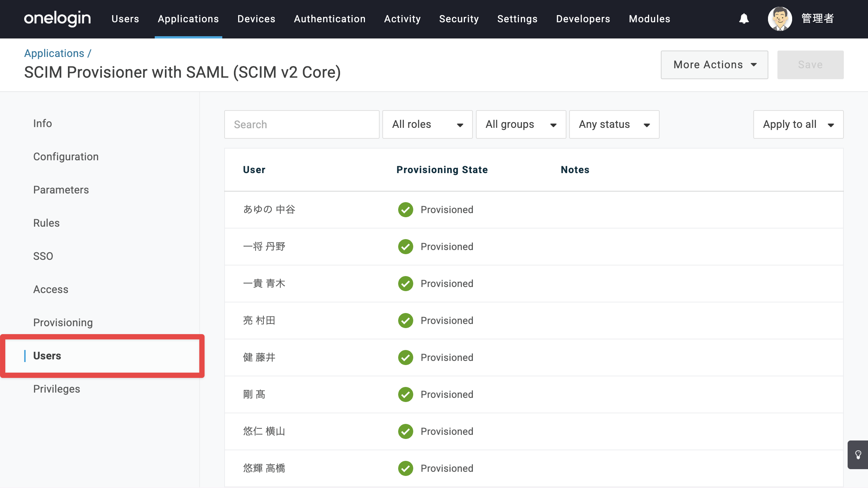Screen dimensions: 868x488
Task: Focus the Search users field
Action: coord(302,124)
